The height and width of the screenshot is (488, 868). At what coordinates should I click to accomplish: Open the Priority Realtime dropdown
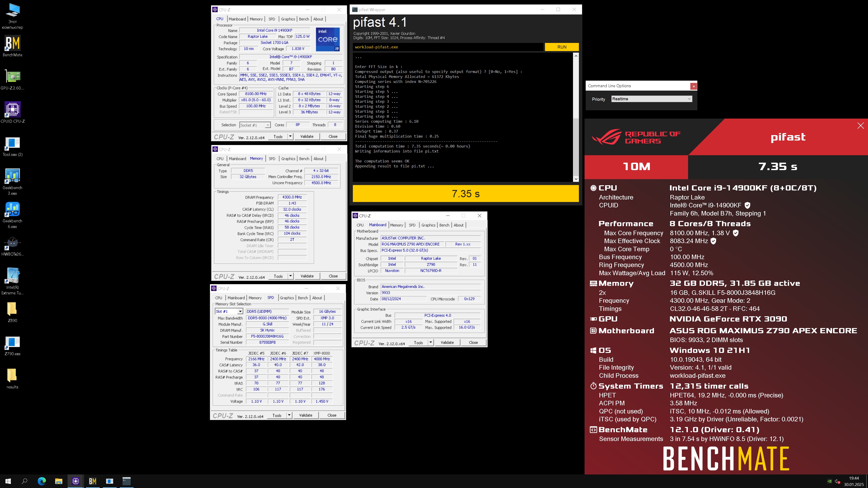(x=652, y=99)
